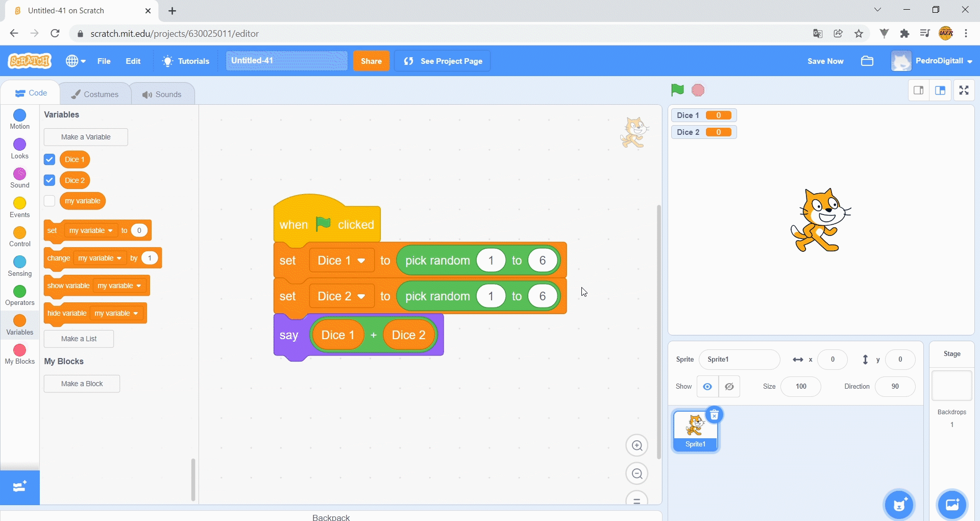Switch to large stage layout

tap(940, 90)
